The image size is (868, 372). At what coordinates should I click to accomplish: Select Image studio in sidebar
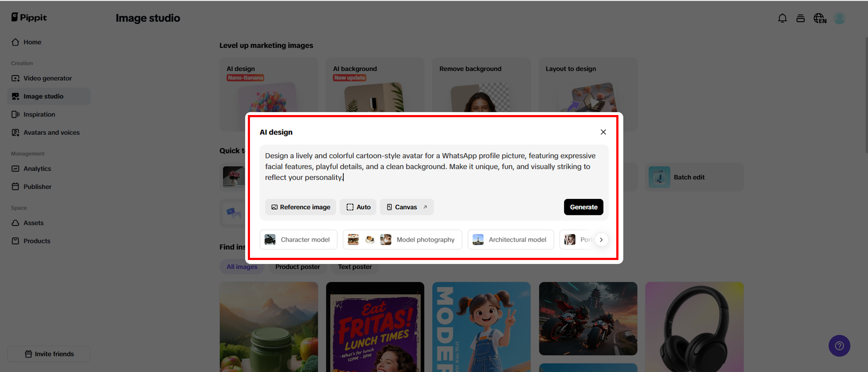[49, 96]
